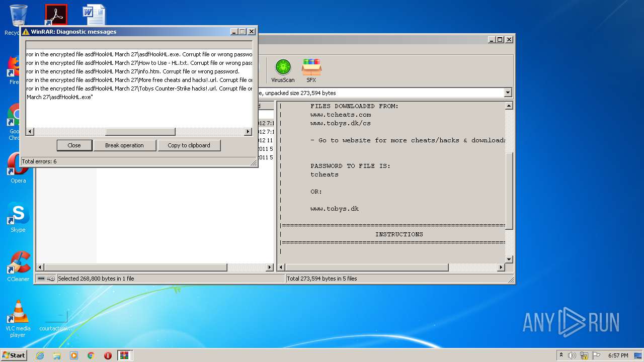
Task: Open Windows Explorer from the taskbar
Action: pyautogui.click(x=57, y=355)
